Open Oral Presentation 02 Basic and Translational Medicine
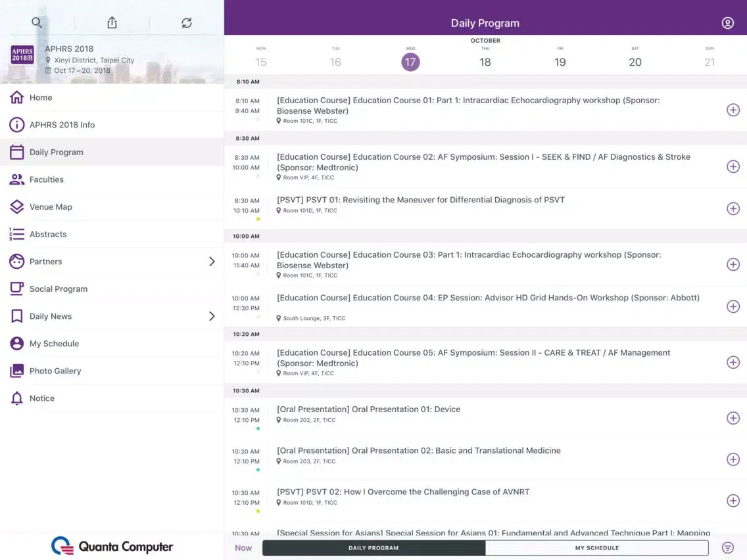 [x=485, y=459]
